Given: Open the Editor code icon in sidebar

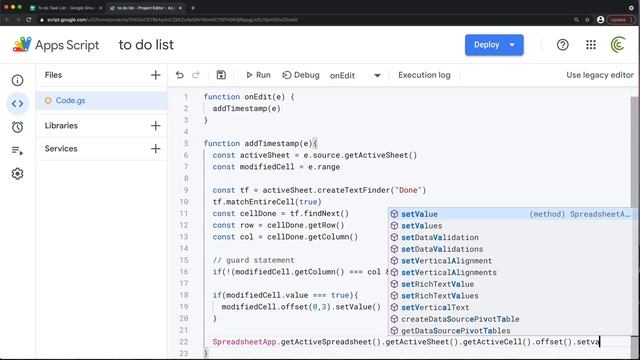Looking at the screenshot, I should coord(17,104).
